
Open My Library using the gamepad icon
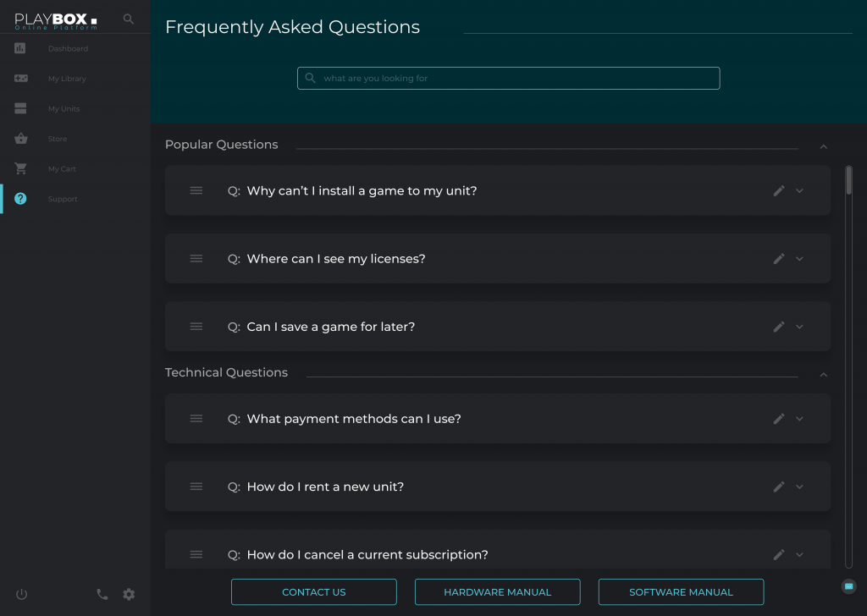click(20, 78)
